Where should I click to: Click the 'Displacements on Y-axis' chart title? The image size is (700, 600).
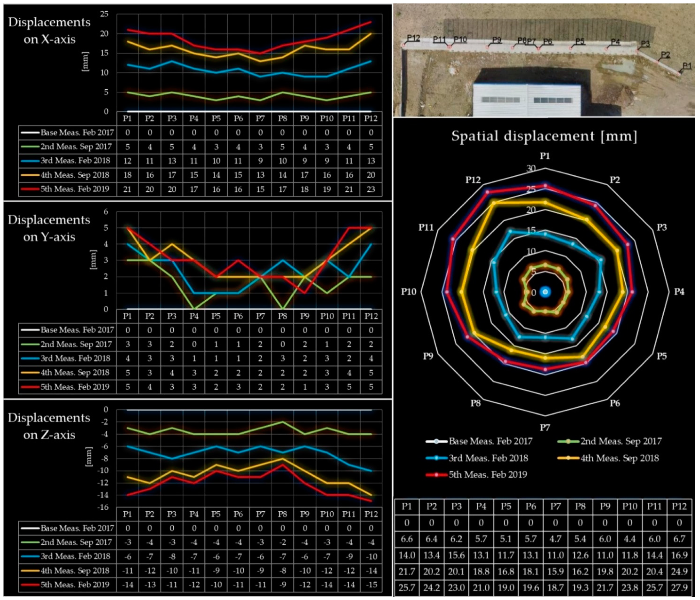(49, 228)
